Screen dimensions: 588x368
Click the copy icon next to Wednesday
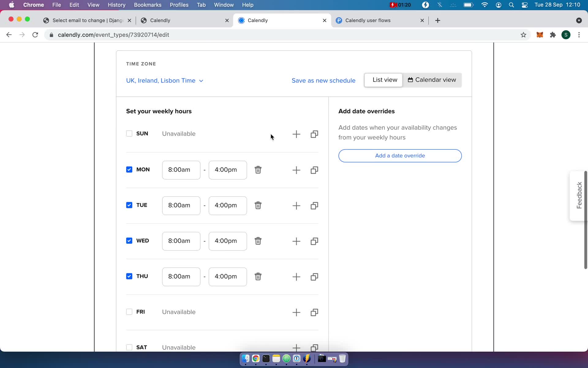pyautogui.click(x=314, y=241)
